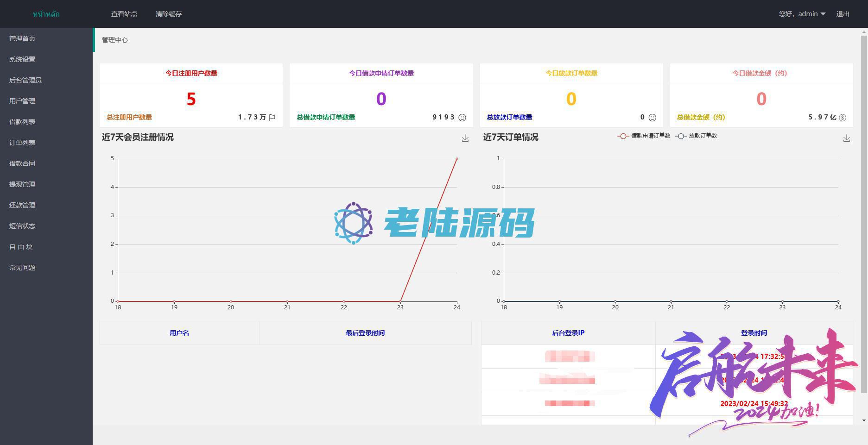Image resolution: width=868 pixels, height=445 pixels.
Task: Click the smiley icon beside 总放款订单数量 value
Action: tap(652, 118)
